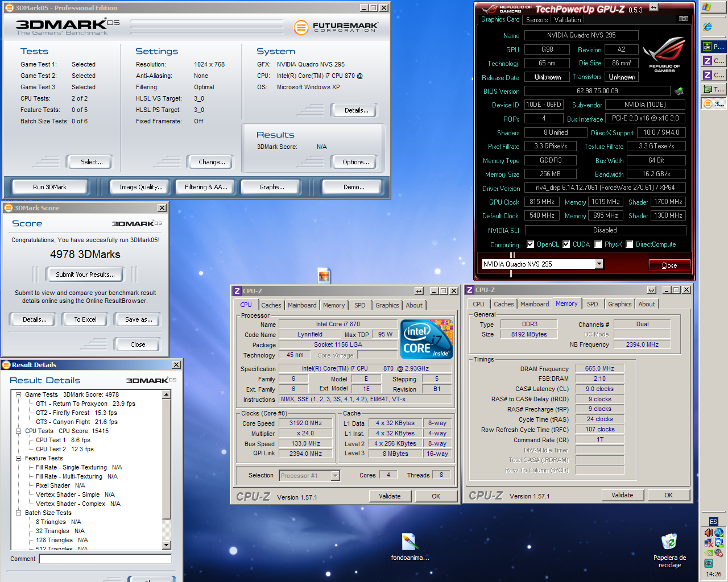Switch to Mainboard tab in CPU-Z Memory window
Image resolution: width=728 pixels, height=582 pixels.
[535, 304]
